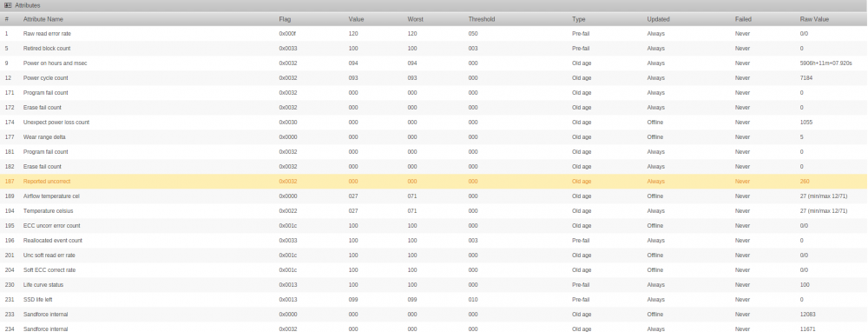Click the Failed column header
Image resolution: width=868 pixels, height=332 pixels.
[x=743, y=19]
